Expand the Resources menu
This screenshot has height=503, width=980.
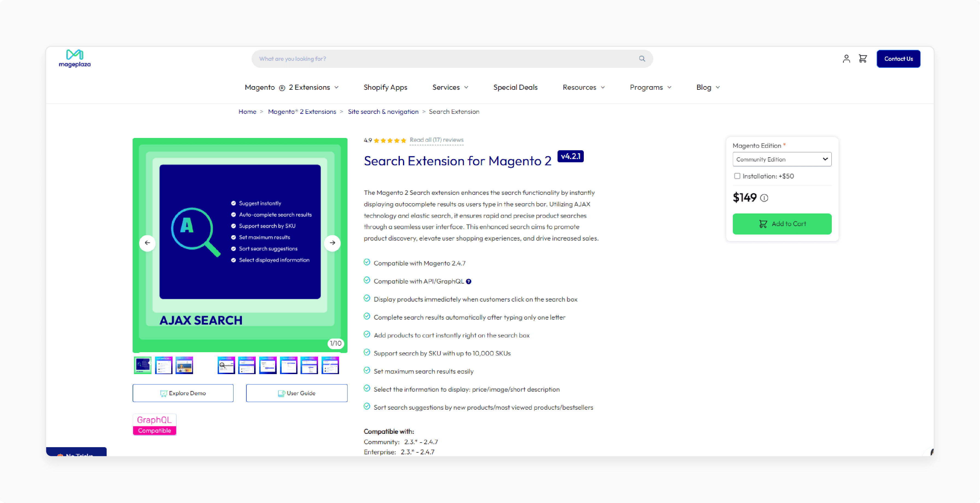584,88
